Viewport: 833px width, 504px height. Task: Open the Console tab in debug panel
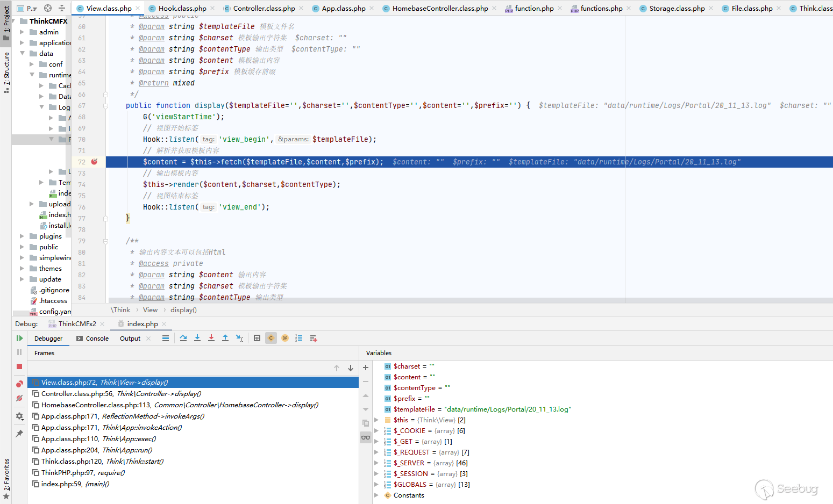click(x=97, y=339)
